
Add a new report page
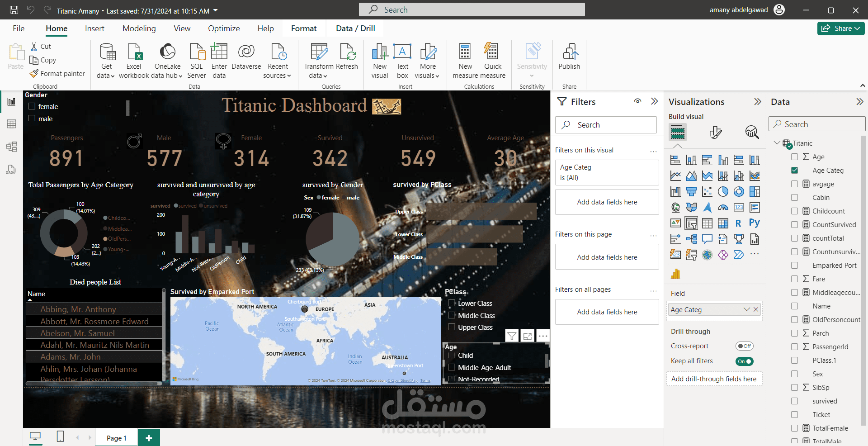(149, 438)
